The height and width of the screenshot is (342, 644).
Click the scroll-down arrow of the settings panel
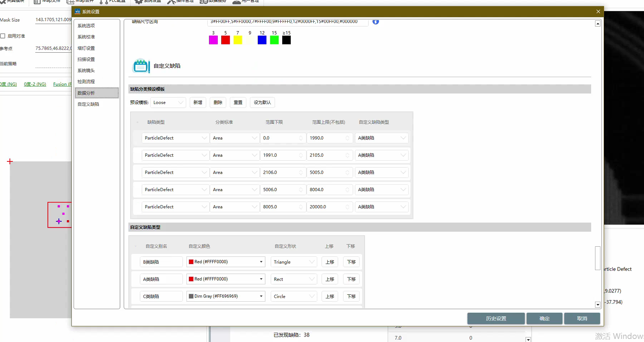click(598, 305)
